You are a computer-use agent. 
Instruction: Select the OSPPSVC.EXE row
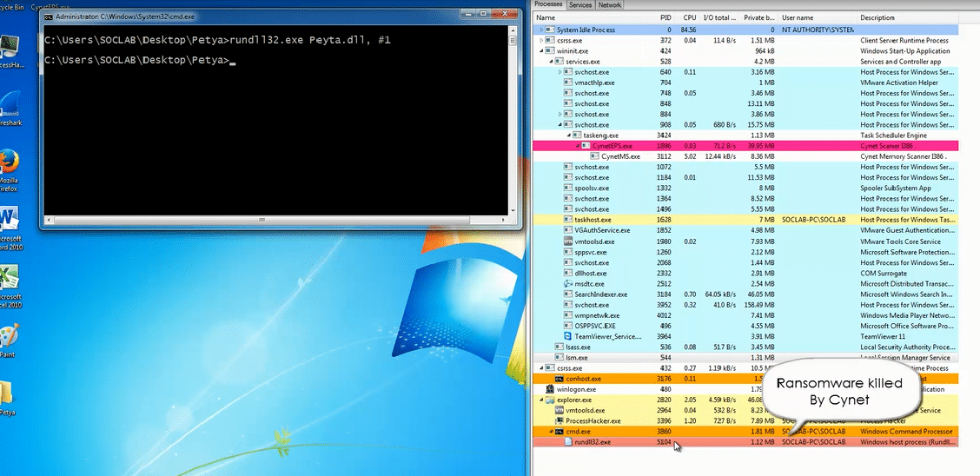click(x=745, y=326)
